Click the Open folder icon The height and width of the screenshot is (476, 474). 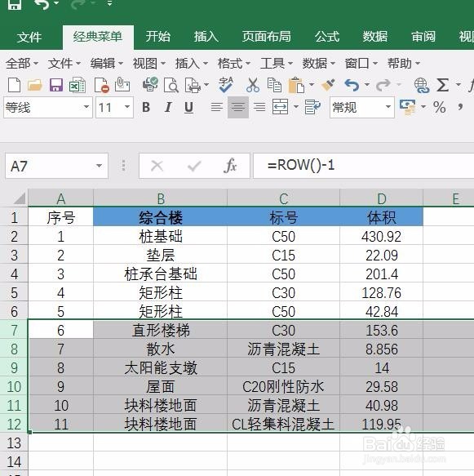(x=34, y=85)
